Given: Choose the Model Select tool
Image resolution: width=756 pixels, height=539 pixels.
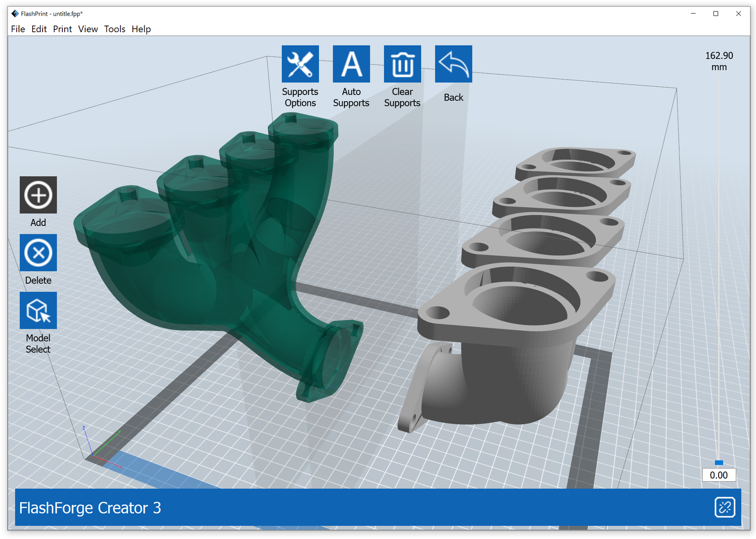Looking at the screenshot, I should (38, 311).
